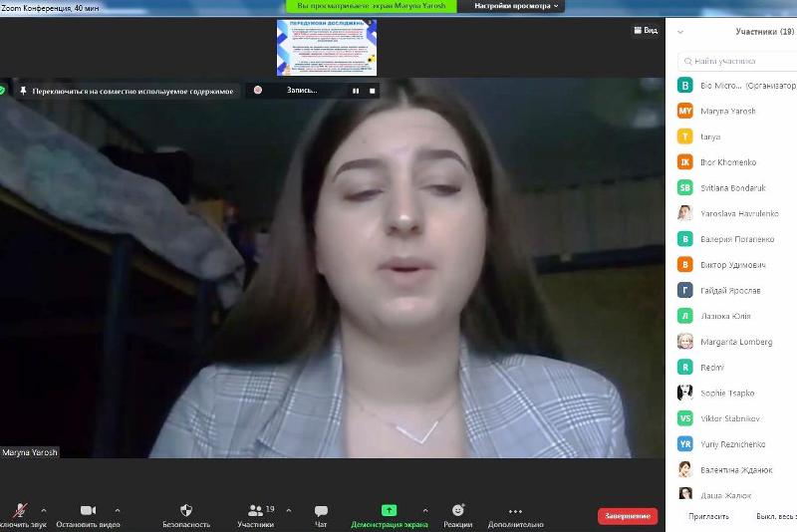Image resolution: width=797 pixels, height=532 pixels.
Task: Click the red End meeting button
Action: tap(628, 516)
